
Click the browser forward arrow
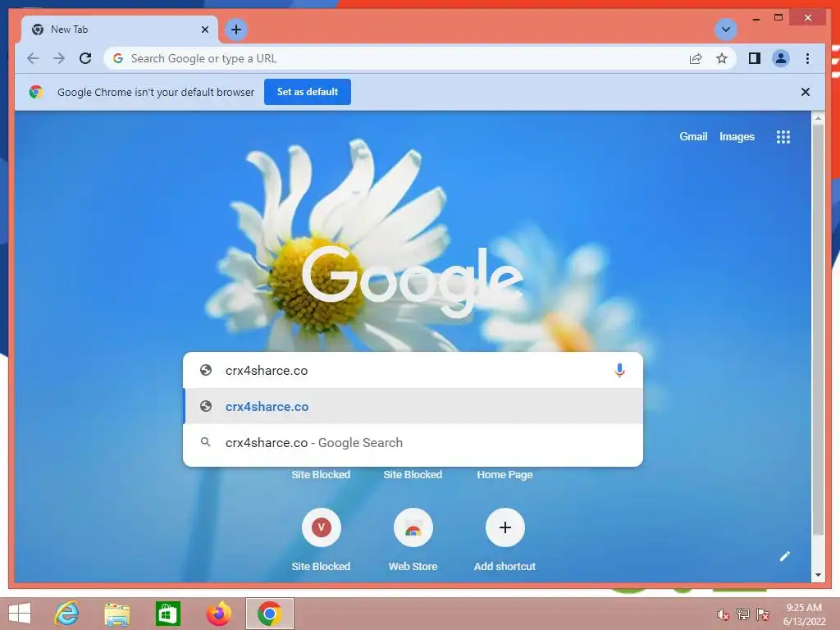[x=59, y=58]
